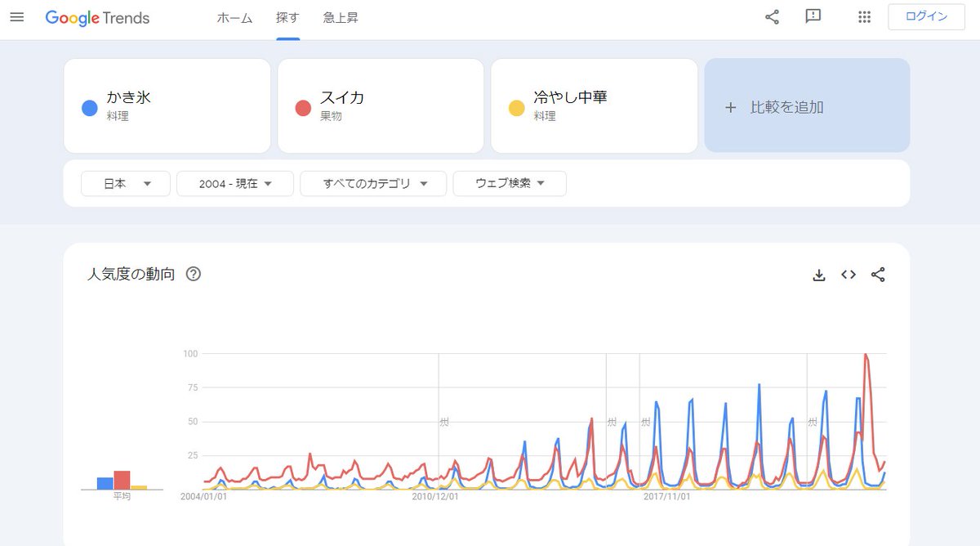Select the 冷やし中華 search term card
Viewport: 980px width, 546px height.
[x=594, y=106]
